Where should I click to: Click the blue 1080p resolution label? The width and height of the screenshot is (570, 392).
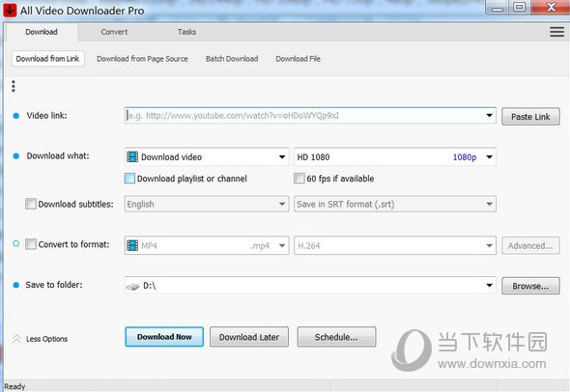click(x=465, y=157)
